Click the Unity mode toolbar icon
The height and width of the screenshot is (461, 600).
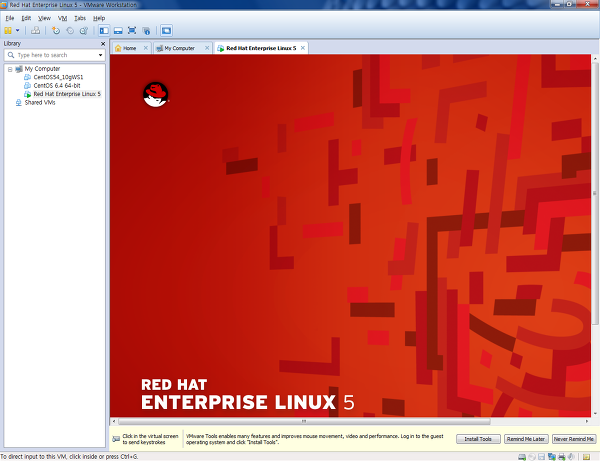[x=146, y=31]
